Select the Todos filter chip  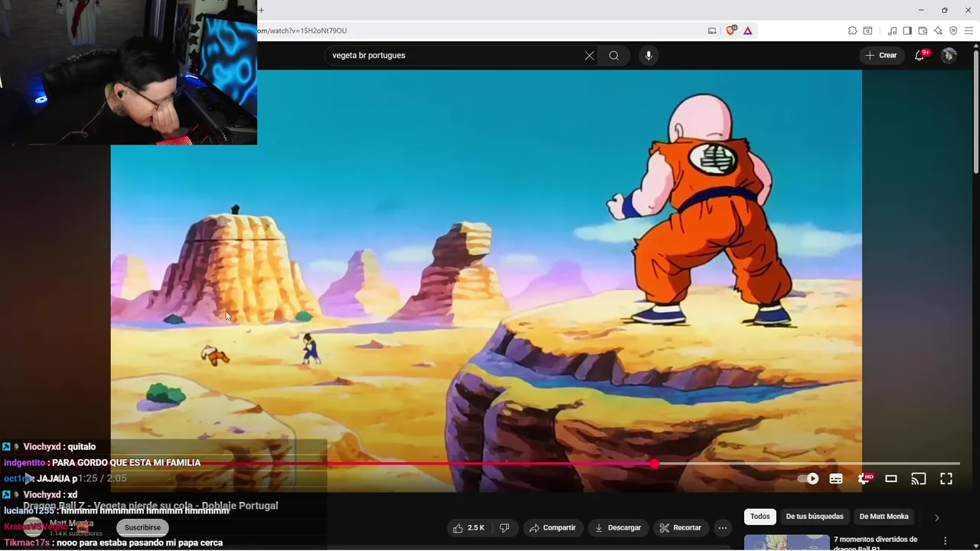coord(760,517)
